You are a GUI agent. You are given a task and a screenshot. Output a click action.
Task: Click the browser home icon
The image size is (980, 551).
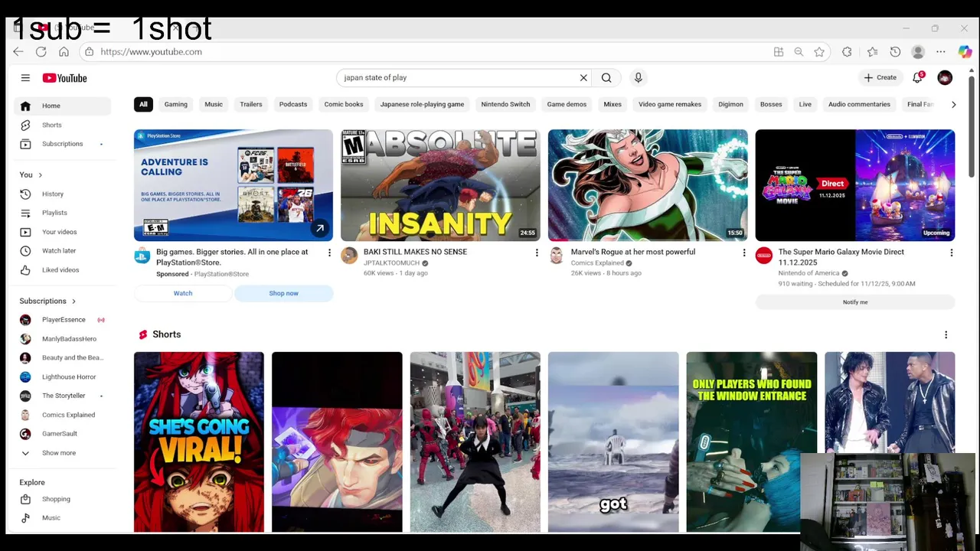tap(64, 52)
